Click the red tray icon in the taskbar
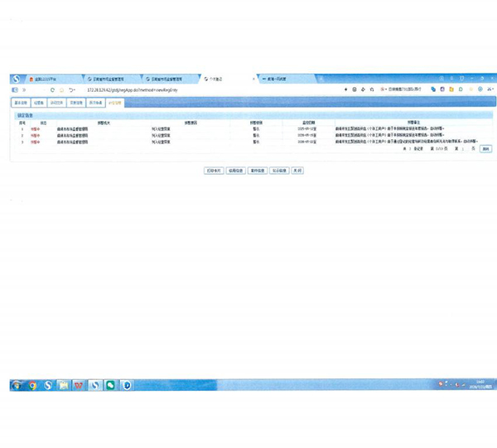Image resolution: width=497 pixels, height=448 pixels. tap(441, 383)
